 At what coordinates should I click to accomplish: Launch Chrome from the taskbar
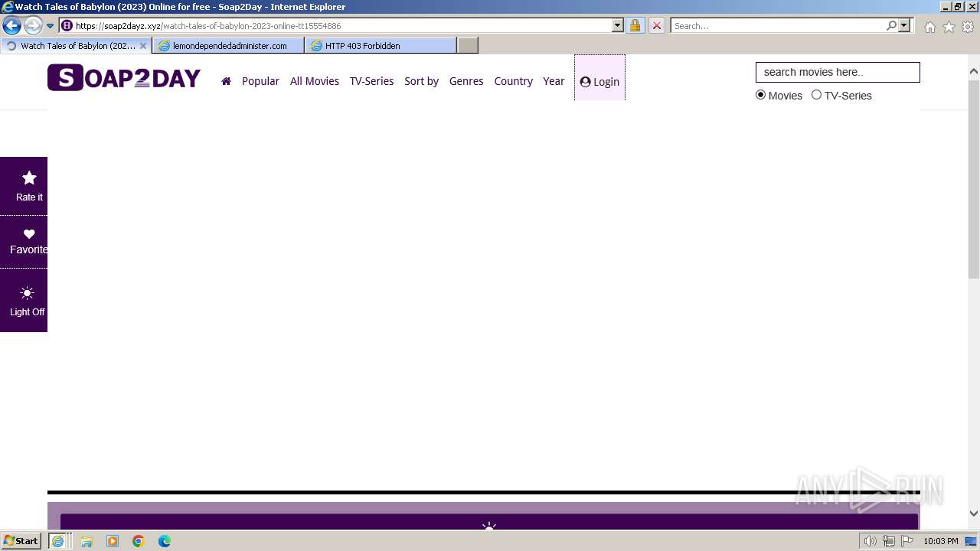pyautogui.click(x=139, y=541)
